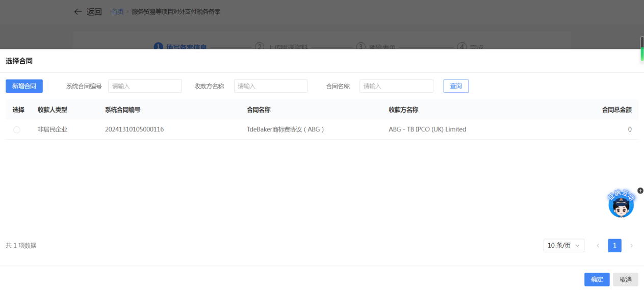This screenshot has width=644, height=291.
Task: Click the 新增合同 button
Action: click(x=24, y=86)
